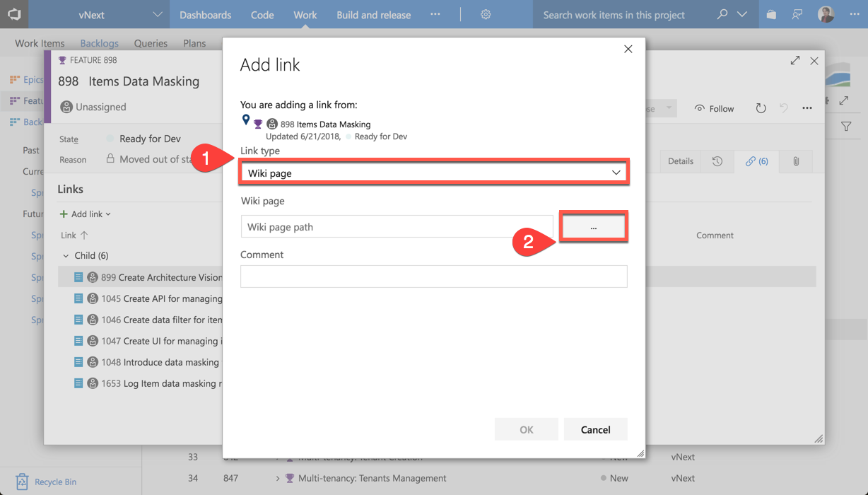Open the Link type dropdown
868x495 pixels.
433,173
